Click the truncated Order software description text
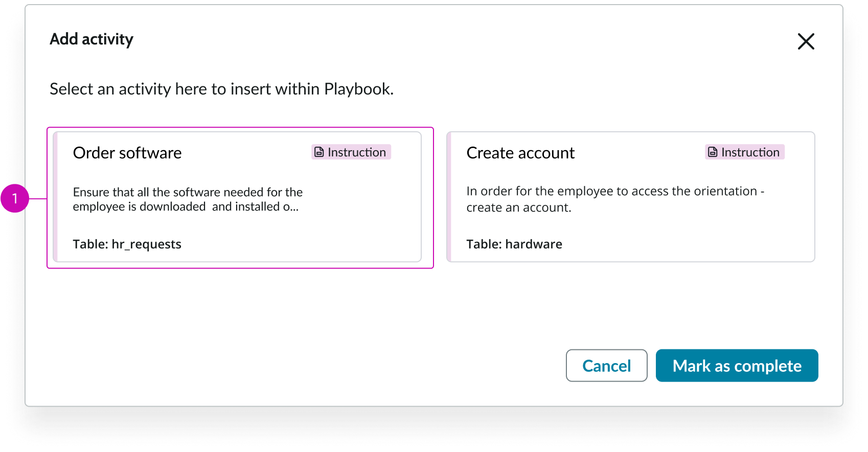The image size is (868, 452). coord(188,199)
